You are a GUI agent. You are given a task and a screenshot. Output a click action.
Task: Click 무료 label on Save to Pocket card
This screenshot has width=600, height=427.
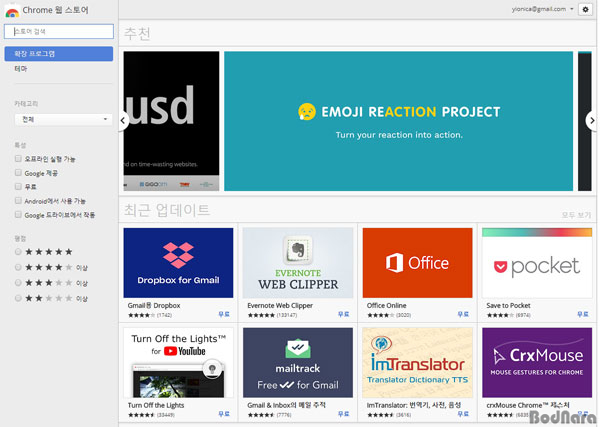click(583, 315)
